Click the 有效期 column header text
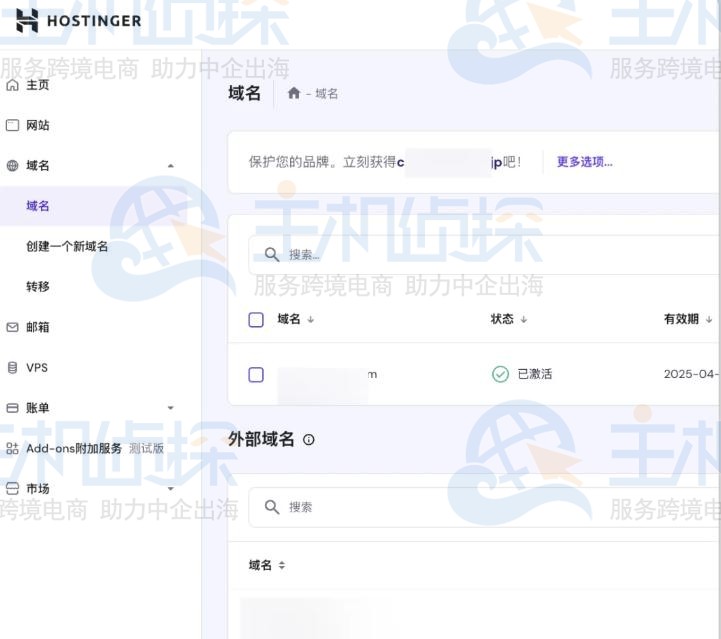Screen dimensions: 721x639 point(681,319)
